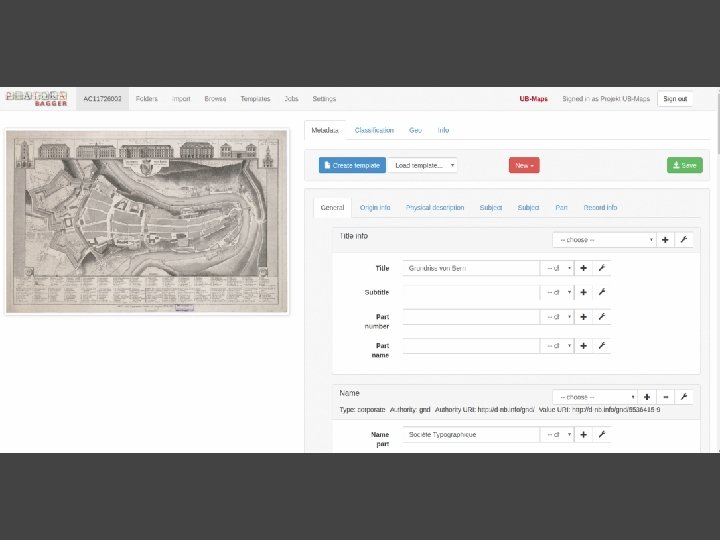Open wrench options for Name part

[x=602, y=434]
